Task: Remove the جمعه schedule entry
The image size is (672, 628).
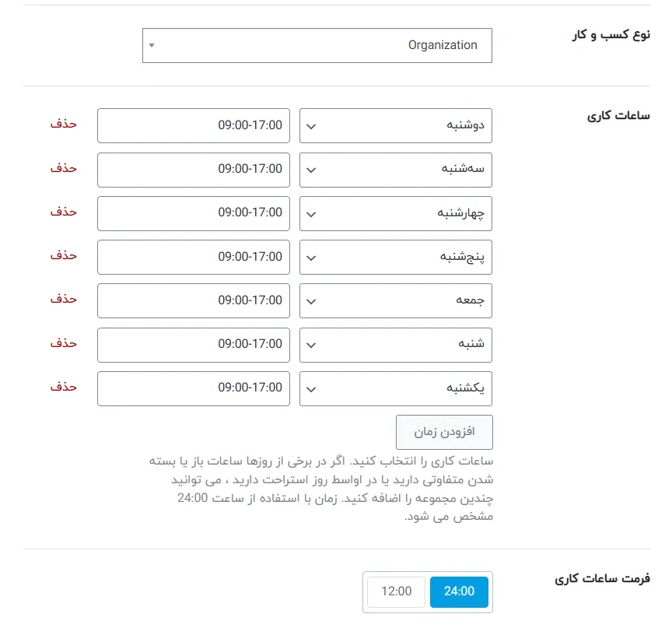Action: click(65, 300)
